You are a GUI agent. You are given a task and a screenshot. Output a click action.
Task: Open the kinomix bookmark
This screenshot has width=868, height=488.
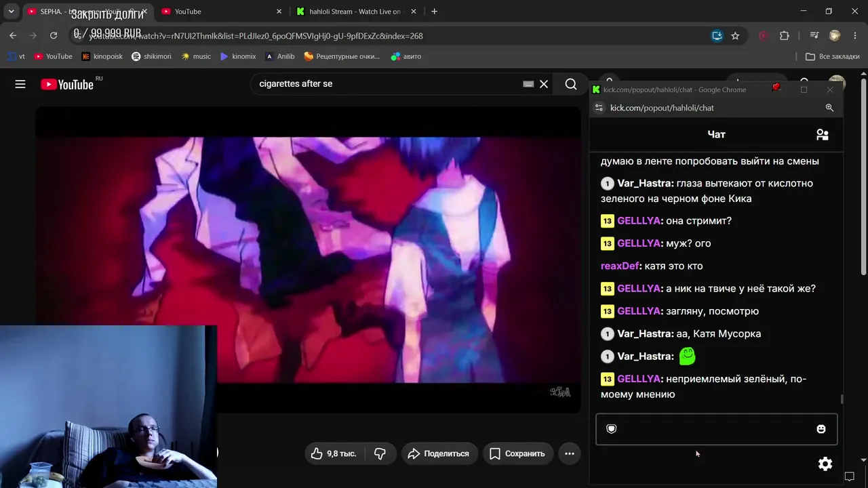pos(238,56)
